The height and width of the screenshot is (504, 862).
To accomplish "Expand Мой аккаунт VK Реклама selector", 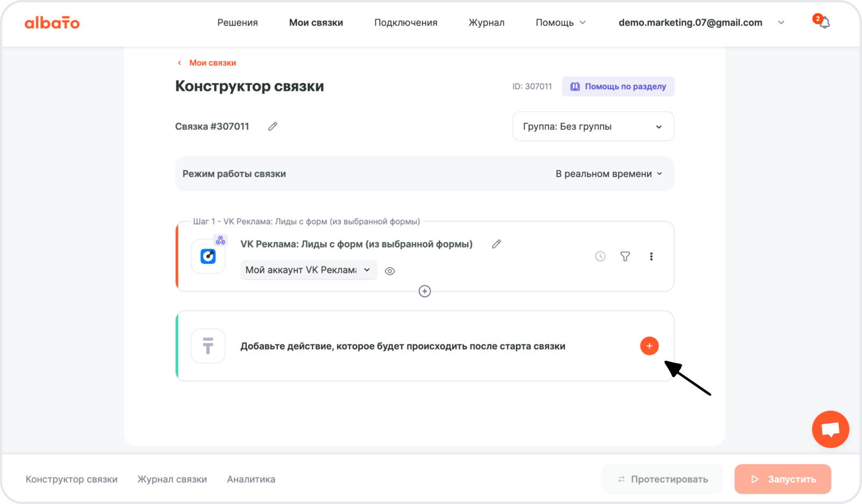I will tap(308, 270).
